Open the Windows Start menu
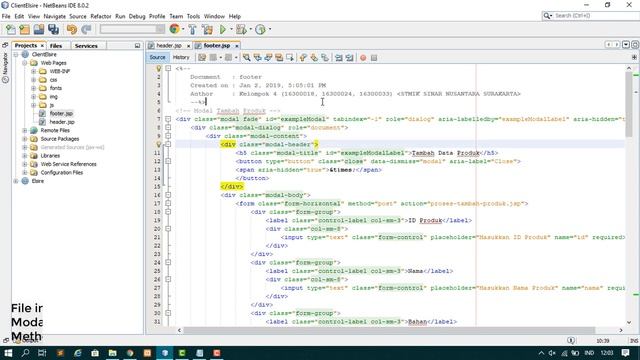 8,353
